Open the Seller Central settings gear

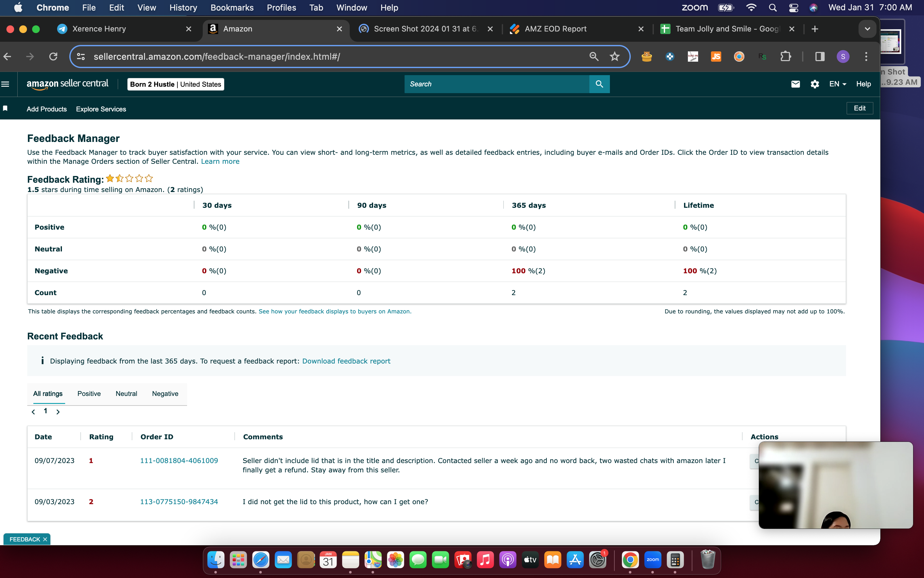click(814, 84)
